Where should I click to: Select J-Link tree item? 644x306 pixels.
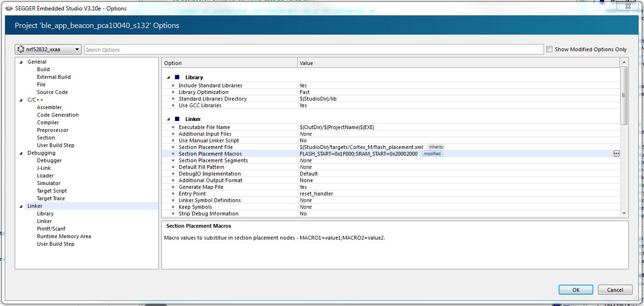pyautogui.click(x=44, y=168)
